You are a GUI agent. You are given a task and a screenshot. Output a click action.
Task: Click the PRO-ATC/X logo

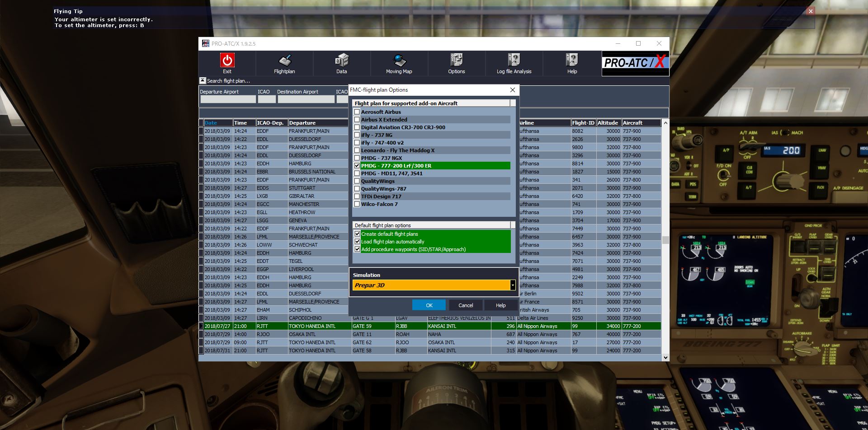(x=635, y=63)
